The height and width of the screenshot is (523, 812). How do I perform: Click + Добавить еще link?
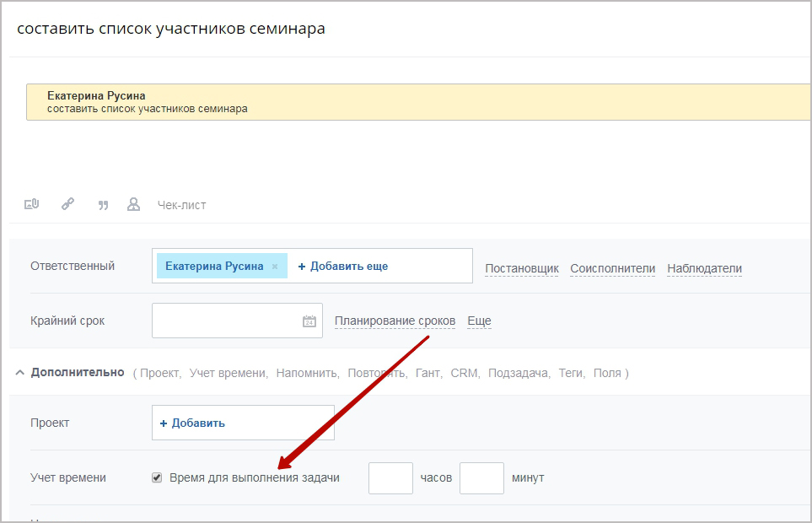pos(343,267)
